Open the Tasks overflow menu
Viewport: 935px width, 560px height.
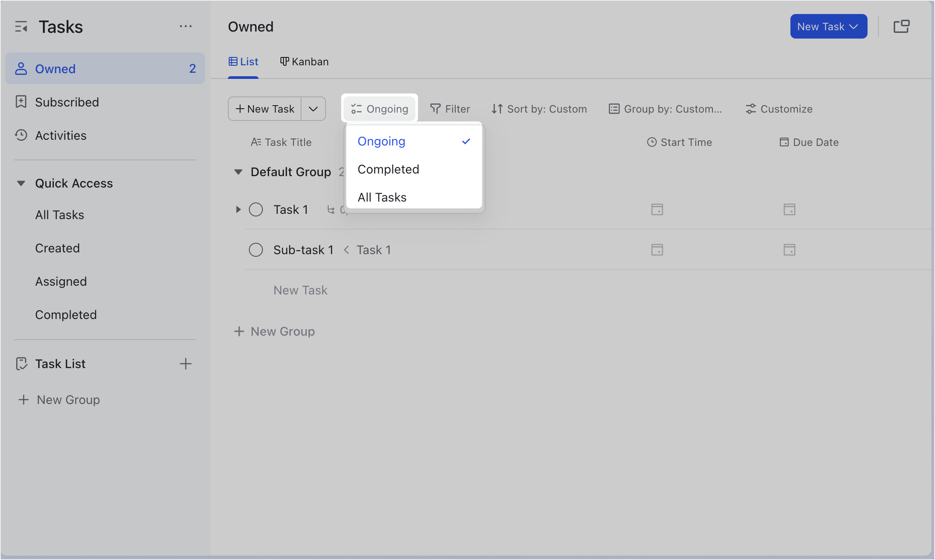coord(186,26)
